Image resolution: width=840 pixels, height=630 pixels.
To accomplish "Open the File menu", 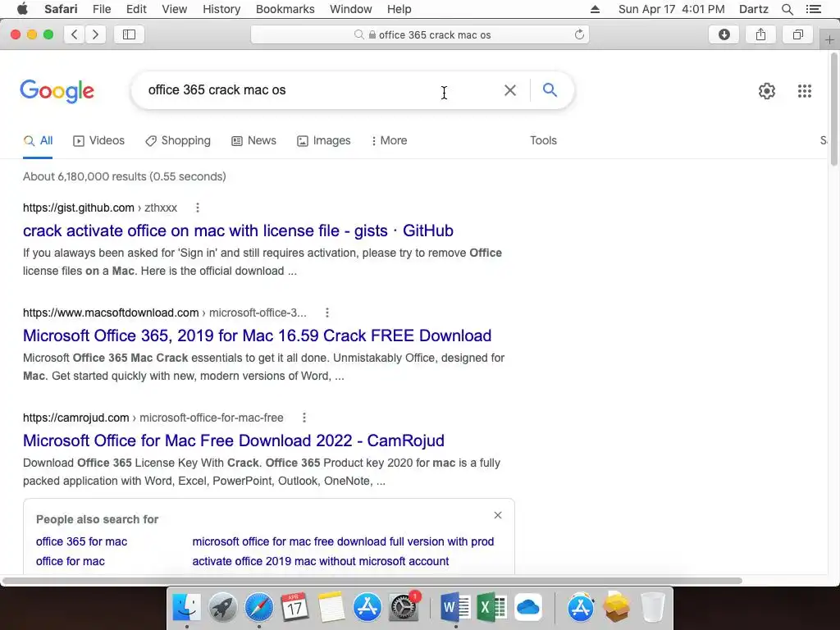I will 101,9.
